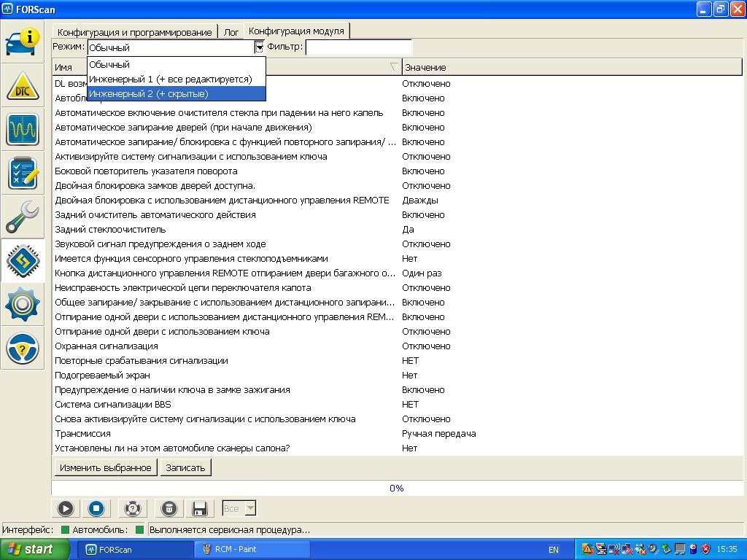Select row Имеется функция сенсорного управления стеклоподъемниками
The width and height of the screenshot is (747, 560).
point(396,259)
